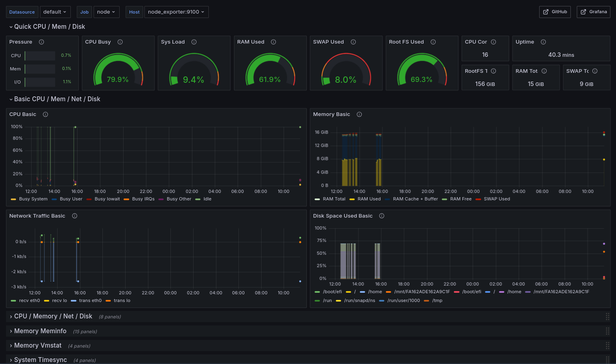616x364 pixels.
Task: Click the CPU Busy 79.9% gauge
Action: click(x=118, y=70)
